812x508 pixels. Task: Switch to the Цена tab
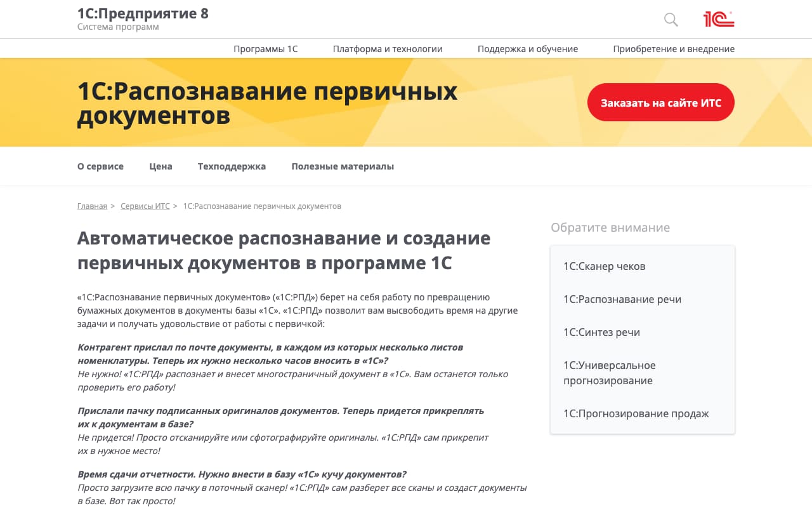click(x=160, y=166)
